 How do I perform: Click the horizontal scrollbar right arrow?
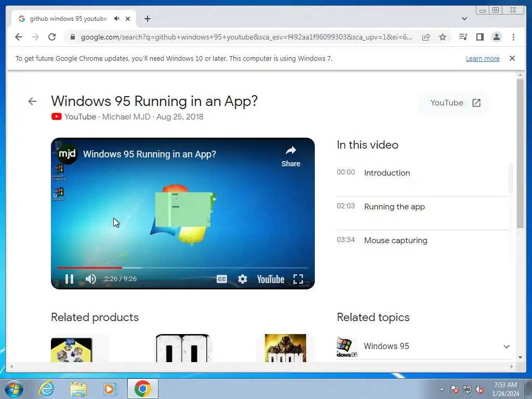(512, 366)
